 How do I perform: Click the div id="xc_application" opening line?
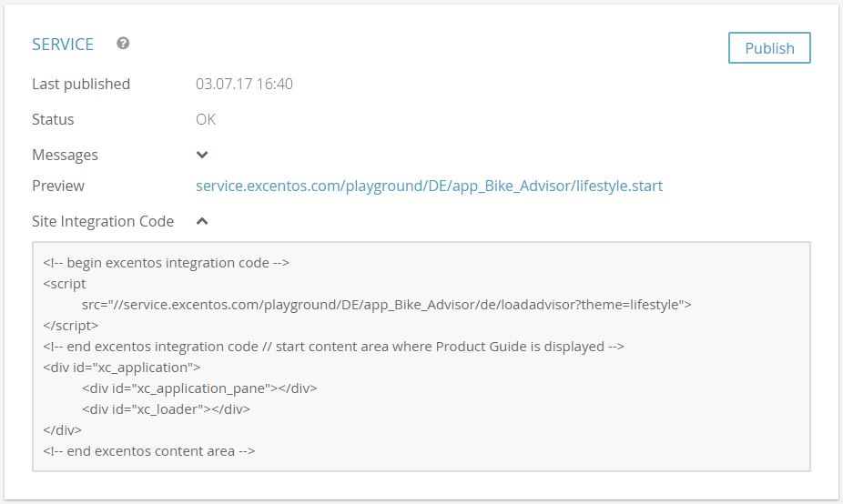click(121, 368)
